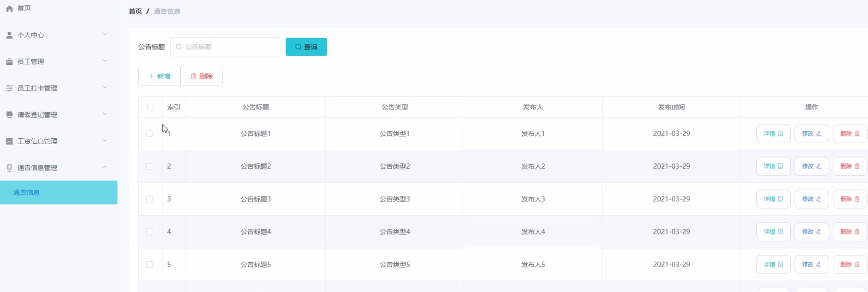Click the document icon in 公告标题3 详情 button
The height and width of the screenshot is (292, 868).
(x=780, y=199)
